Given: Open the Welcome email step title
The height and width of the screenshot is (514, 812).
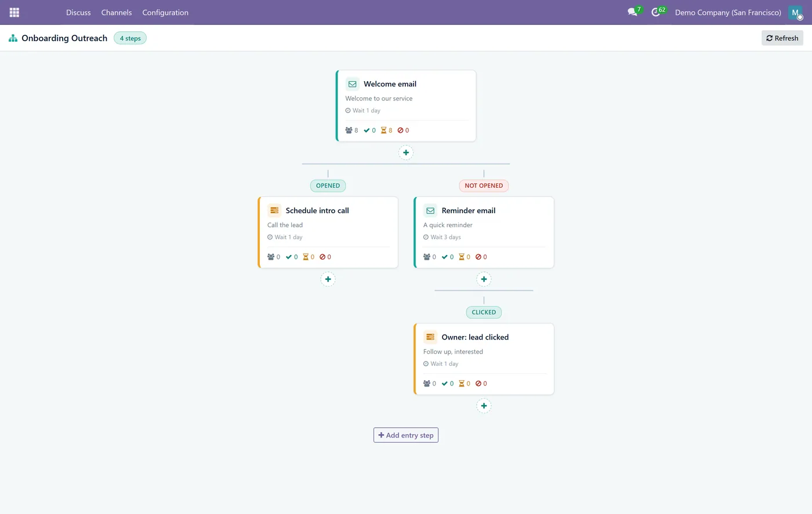Looking at the screenshot, I should click(390, 84).
